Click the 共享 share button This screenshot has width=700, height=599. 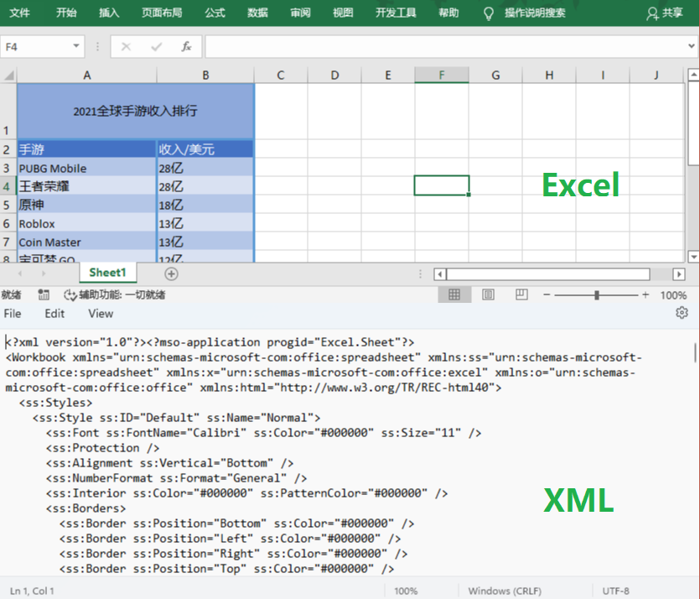click(x=665, y=13)
